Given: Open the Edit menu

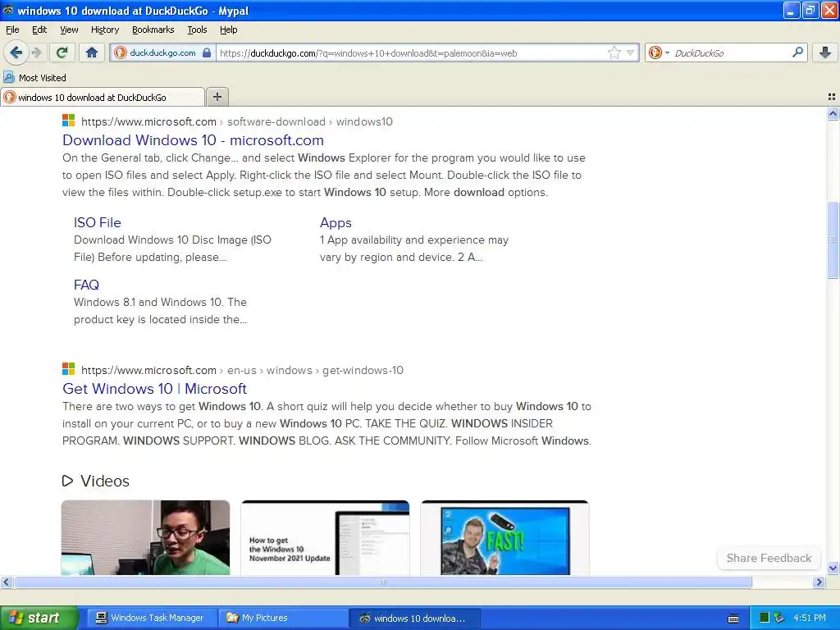Looking at the screenshot, I should pyautogui.click(x=39, y=30).
